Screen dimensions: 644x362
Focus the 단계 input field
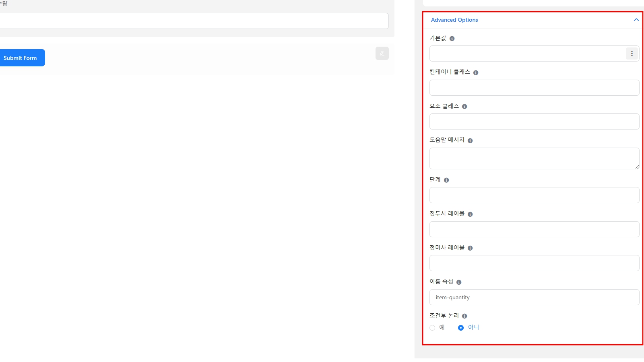pyautogui.click(x=535, y=195)
